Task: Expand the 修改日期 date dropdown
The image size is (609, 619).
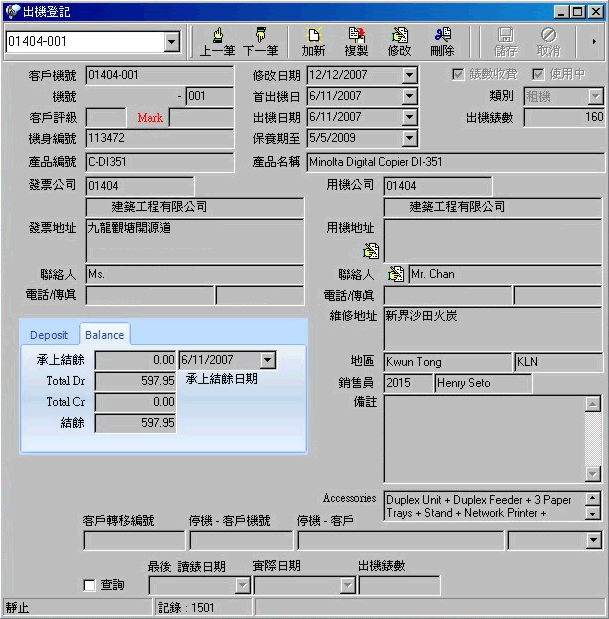Action: pos(409,75)
